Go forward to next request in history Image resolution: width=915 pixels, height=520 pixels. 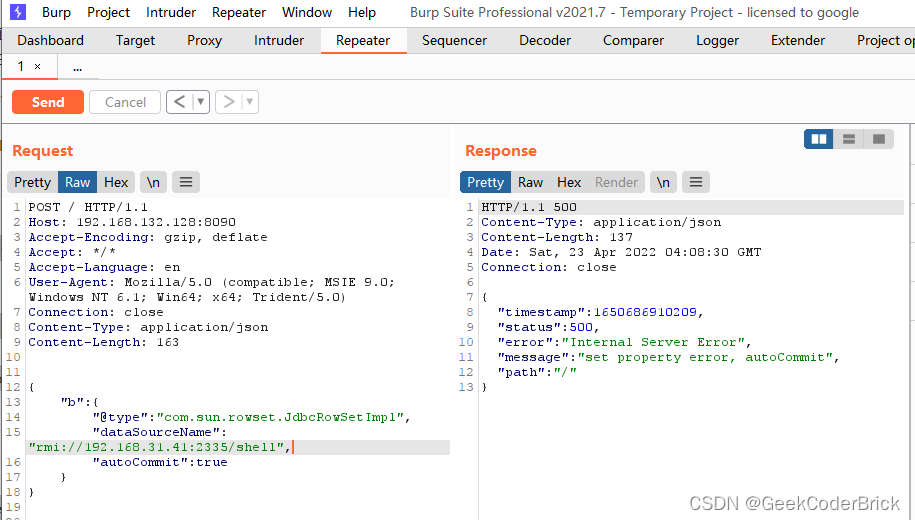(229, 102)
